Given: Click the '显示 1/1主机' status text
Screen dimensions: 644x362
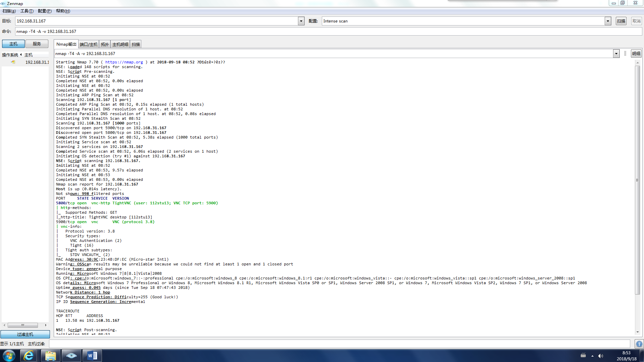Looking at the screenshot, I should click(12, 344).
